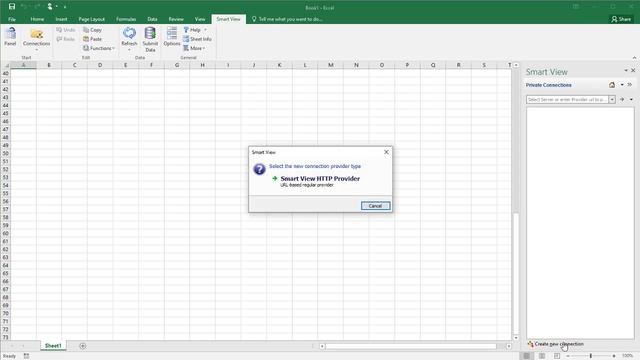Click the zoom in plus button
Image resolution: width=640 pixels, height=360 pixels.
(614, 356)
